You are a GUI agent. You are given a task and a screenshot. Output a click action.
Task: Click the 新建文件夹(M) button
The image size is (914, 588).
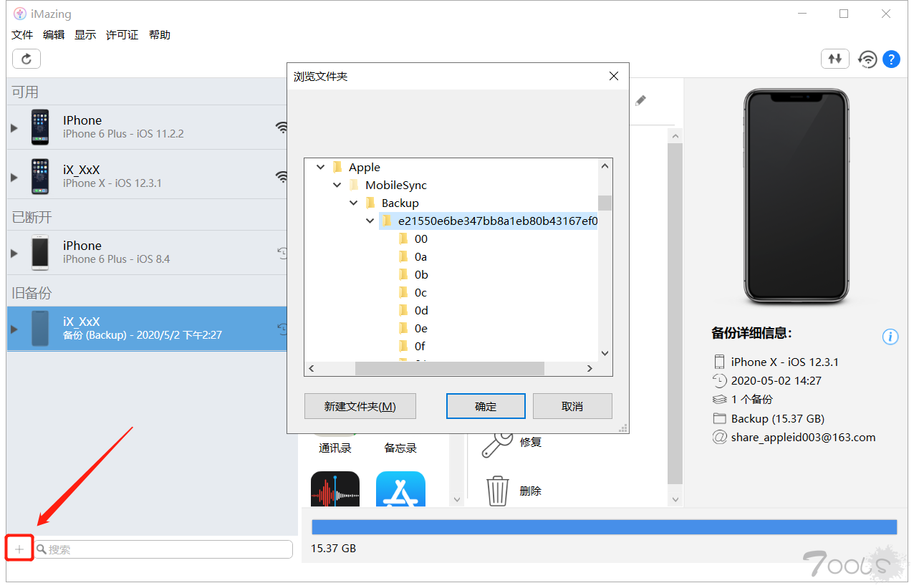coord(360,406)
